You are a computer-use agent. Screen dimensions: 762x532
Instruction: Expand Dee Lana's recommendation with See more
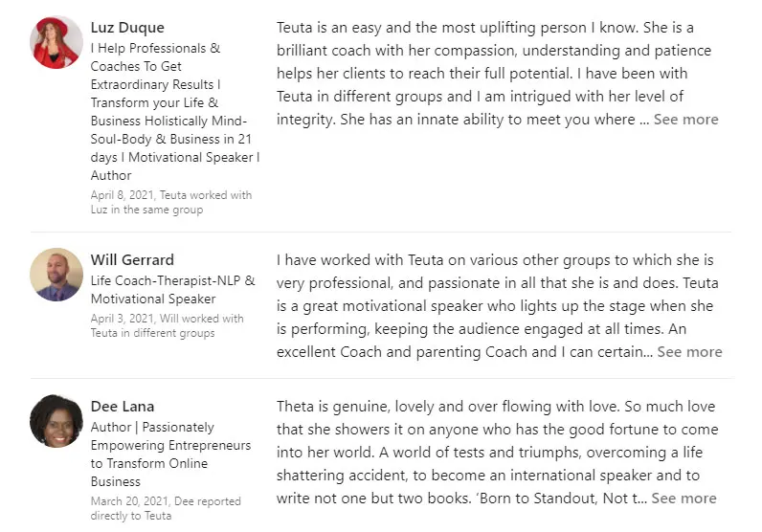[x=684, y=498]
